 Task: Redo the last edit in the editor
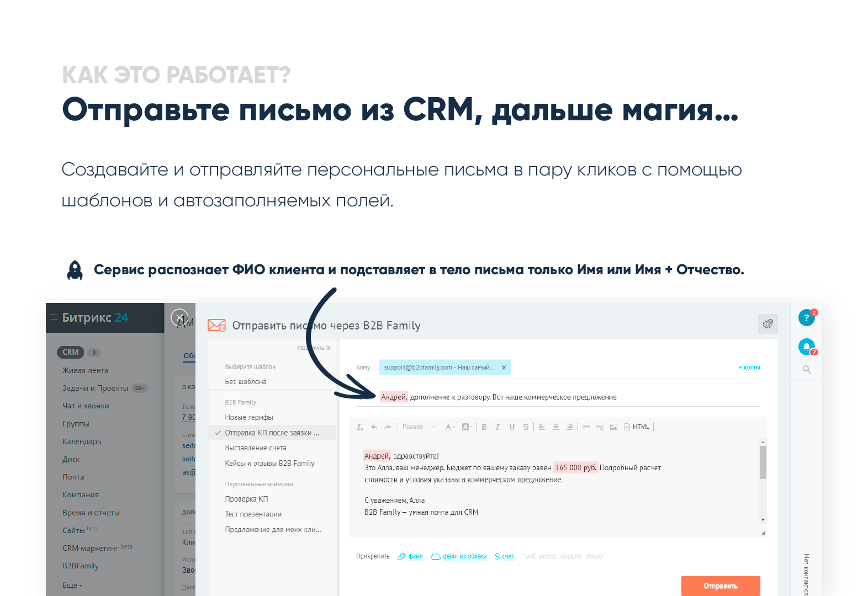(388, 427)
